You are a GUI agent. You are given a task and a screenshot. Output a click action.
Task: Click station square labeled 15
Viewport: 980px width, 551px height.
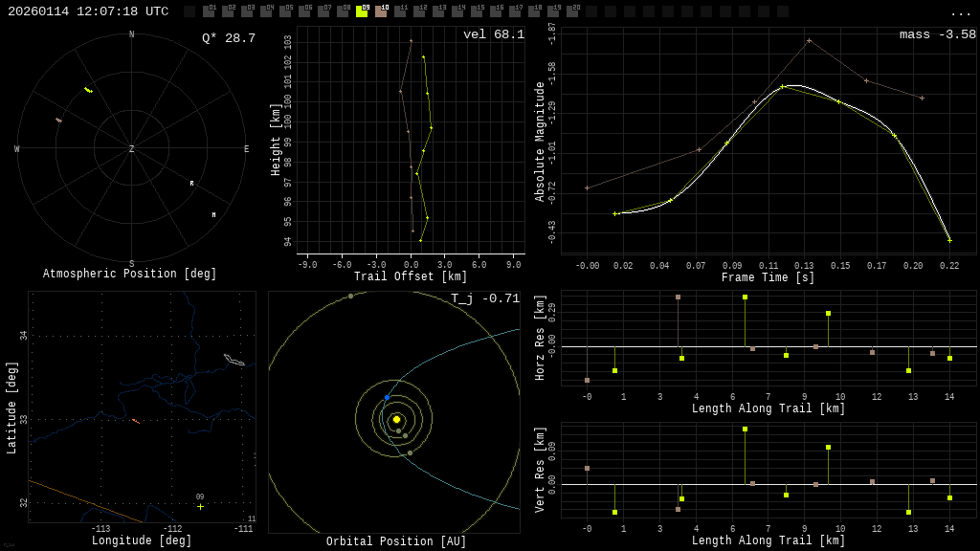[x=477, y=11]
